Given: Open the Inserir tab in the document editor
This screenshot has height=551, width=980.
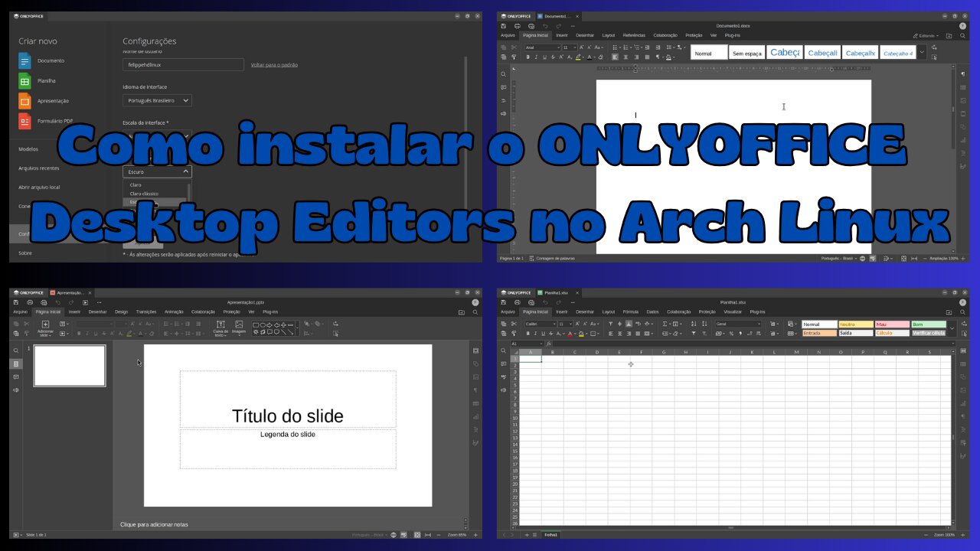Looking at the screenshot, I should coord(562,35).
